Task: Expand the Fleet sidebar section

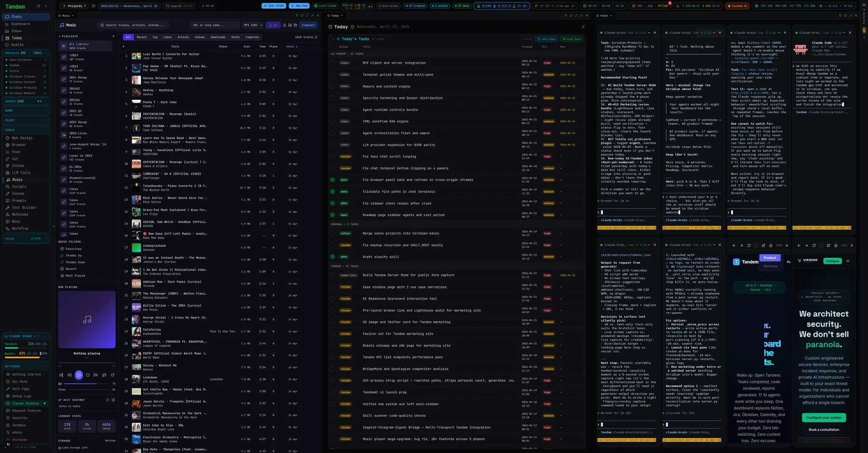Action: [x=25, y=120]
